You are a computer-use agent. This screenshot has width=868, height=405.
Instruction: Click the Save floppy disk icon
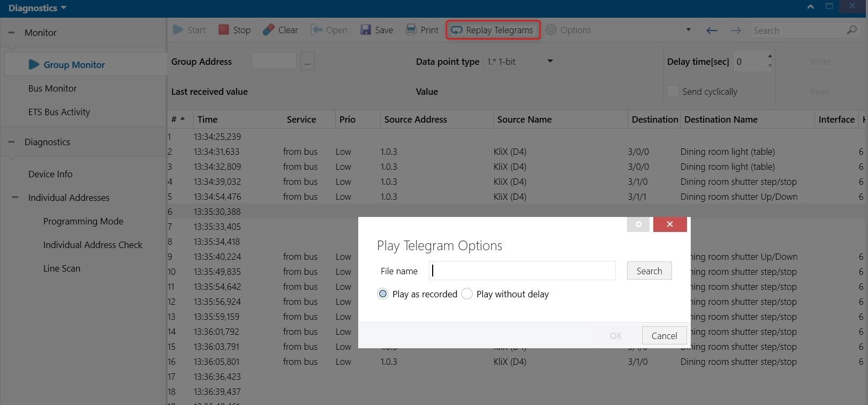(x=366, y=30)
